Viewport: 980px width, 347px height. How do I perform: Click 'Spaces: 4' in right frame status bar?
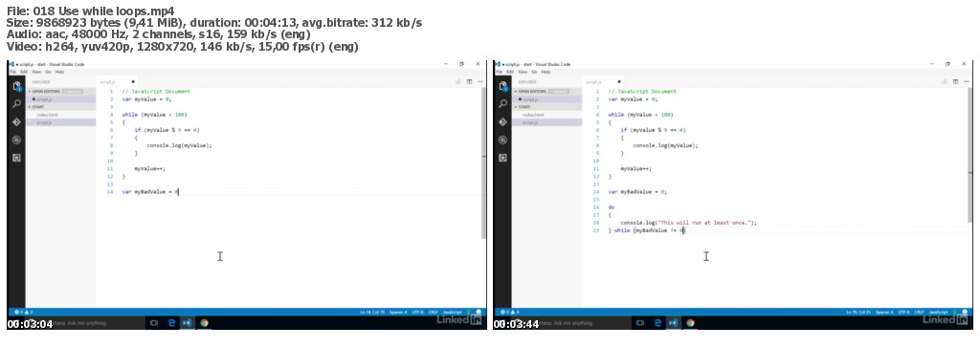884,312
